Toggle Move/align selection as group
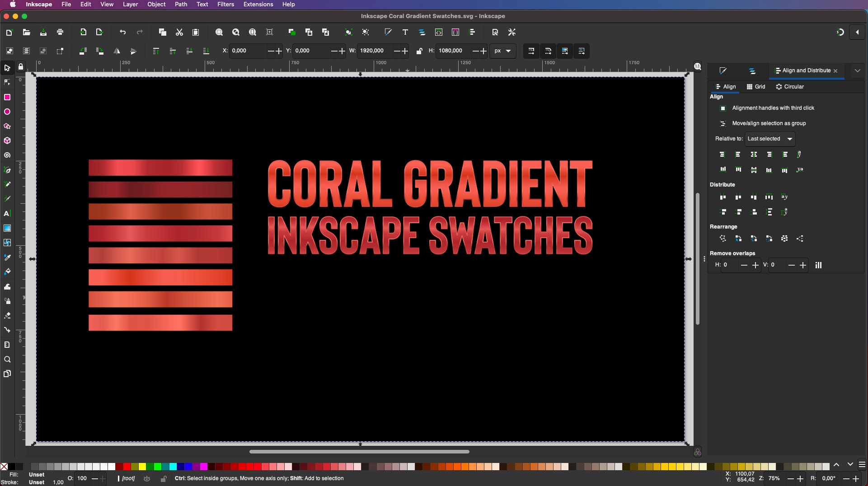868x486 pixels. click(x=723, y=123)
